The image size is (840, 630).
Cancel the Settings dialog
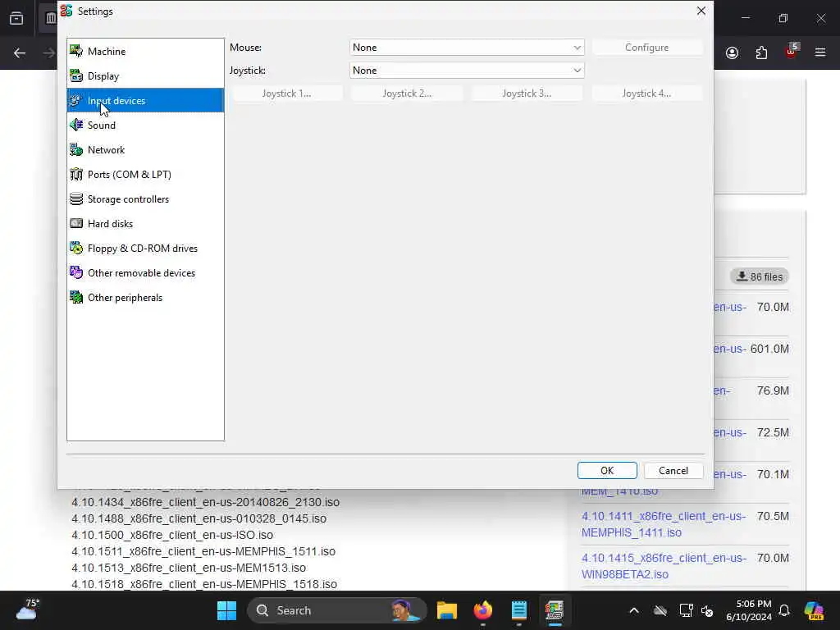pyautogui.click(x=673, y=470)
